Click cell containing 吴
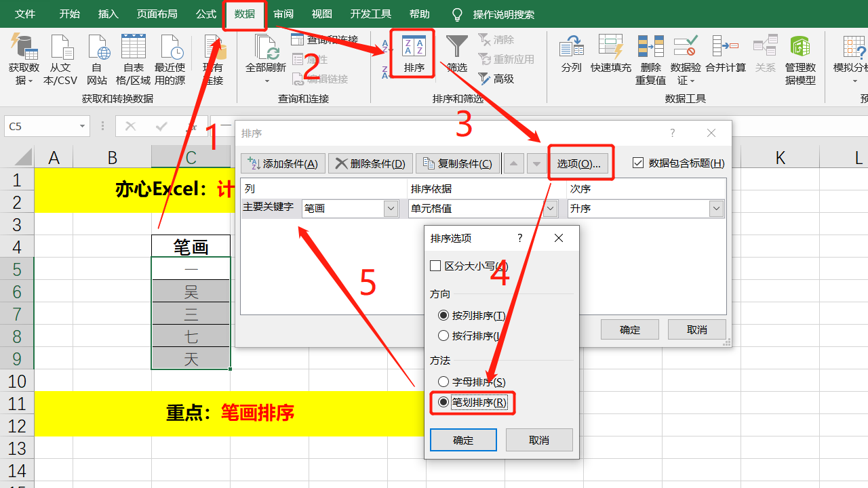868x488 pixels. click(191, 291)
